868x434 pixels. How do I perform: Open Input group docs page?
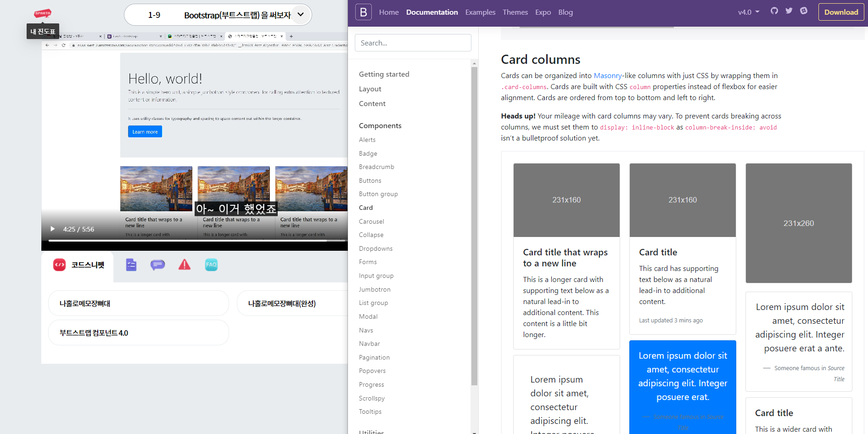[x=376, y=276]
